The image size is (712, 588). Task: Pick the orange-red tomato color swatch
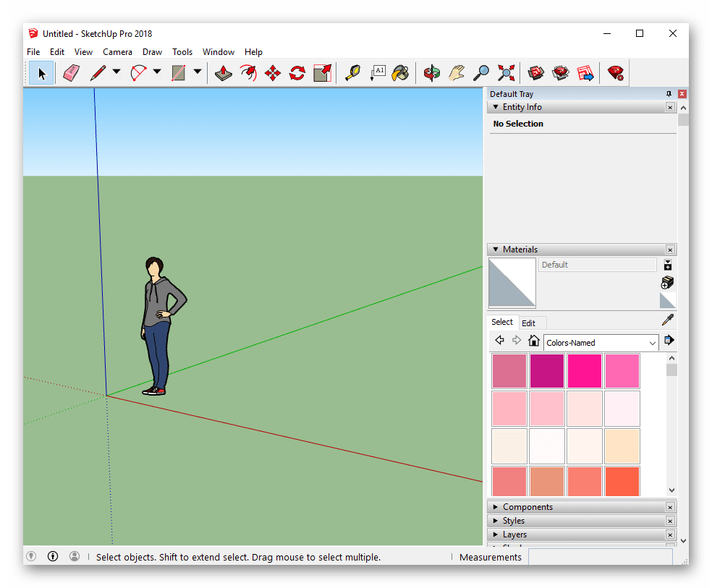[622, 482]
